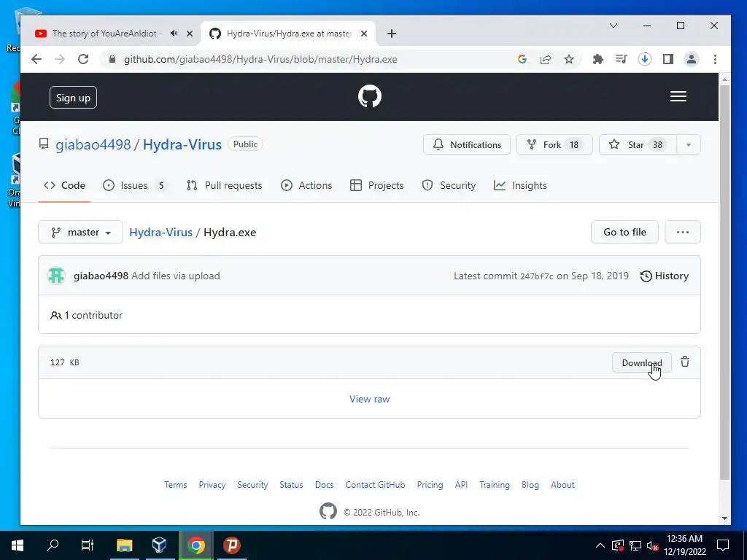747x560 pixels.
Task: Click Go to file button
Action: tap(624, 232)
